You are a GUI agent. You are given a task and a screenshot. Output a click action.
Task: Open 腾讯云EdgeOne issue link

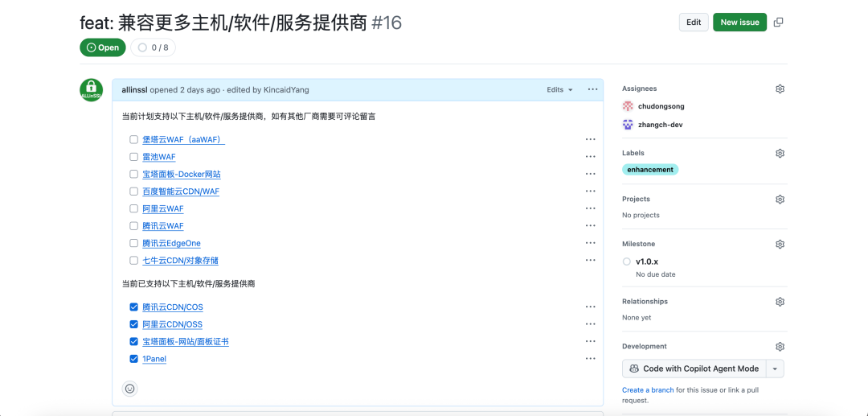coord(172,243)
